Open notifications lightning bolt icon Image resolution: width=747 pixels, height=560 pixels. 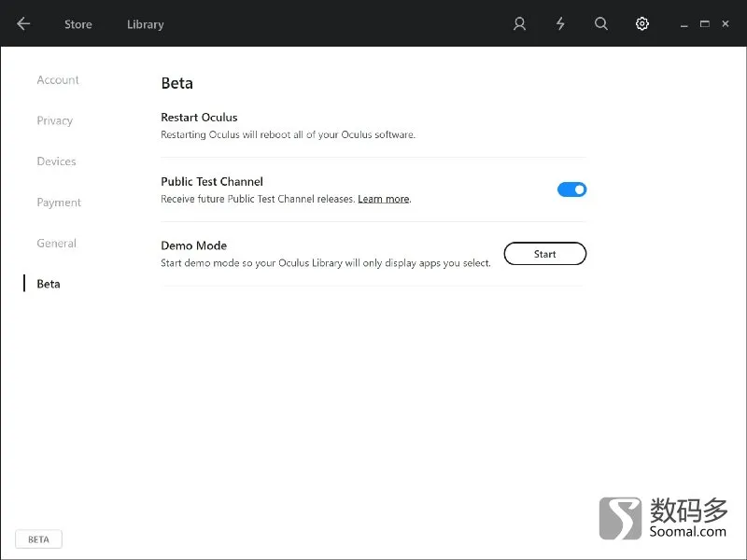pyautogui.click(x=560, y=24)
